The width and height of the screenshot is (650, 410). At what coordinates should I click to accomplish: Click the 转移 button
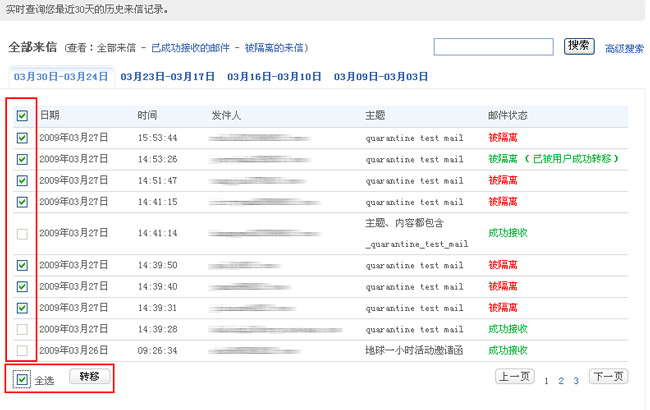[x=90, y=377]
